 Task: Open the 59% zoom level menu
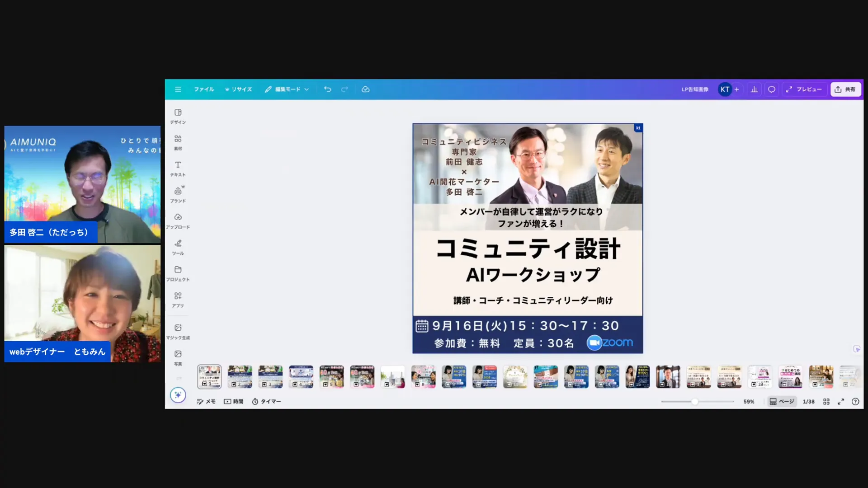tap(749, 401)
